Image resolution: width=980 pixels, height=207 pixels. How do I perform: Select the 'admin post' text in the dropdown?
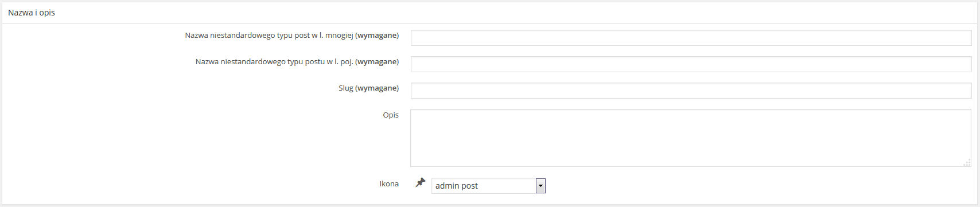[x=457, y=186]
